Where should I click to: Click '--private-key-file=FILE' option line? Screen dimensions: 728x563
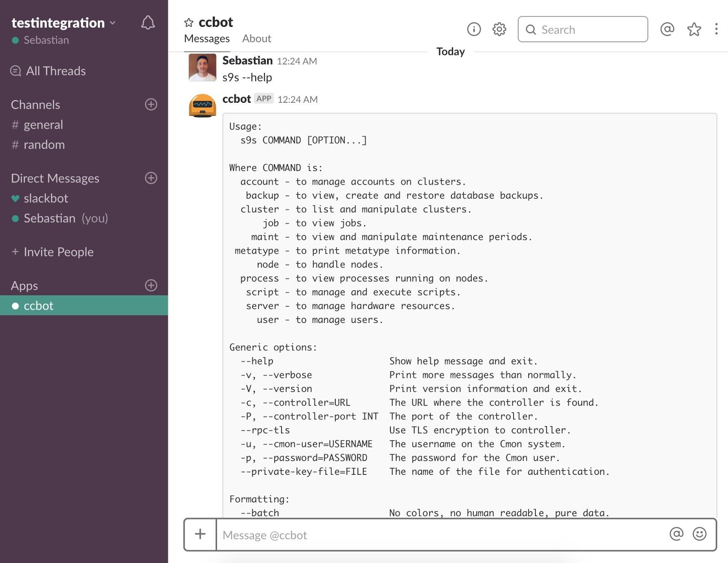425,471
